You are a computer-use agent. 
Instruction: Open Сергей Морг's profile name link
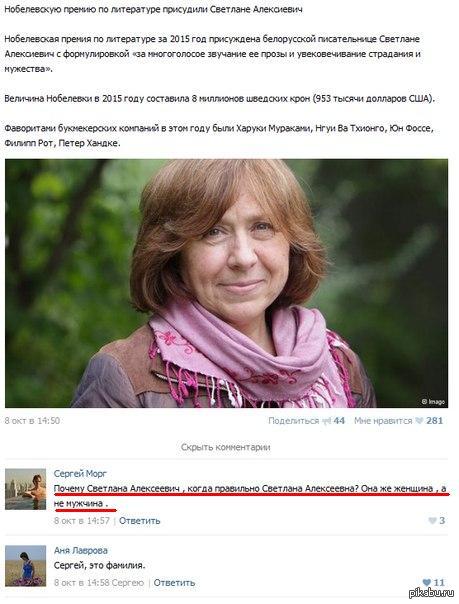(x=80, y=473)
